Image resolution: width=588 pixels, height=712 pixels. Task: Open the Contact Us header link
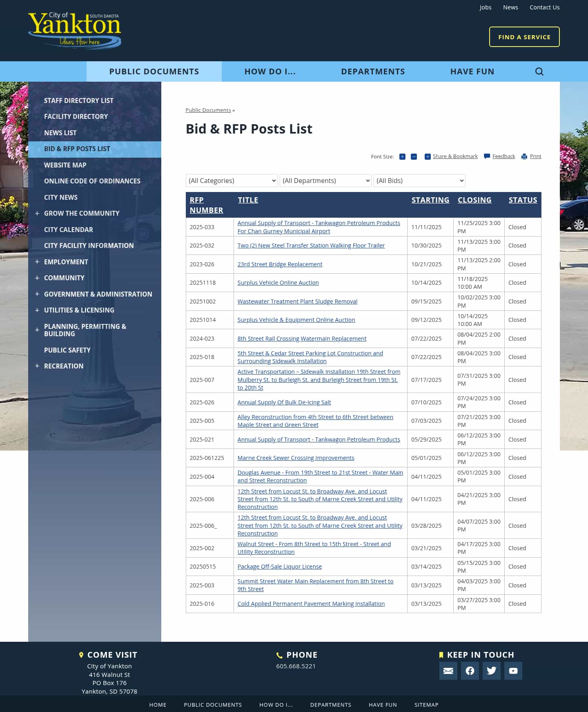point(544,7)
